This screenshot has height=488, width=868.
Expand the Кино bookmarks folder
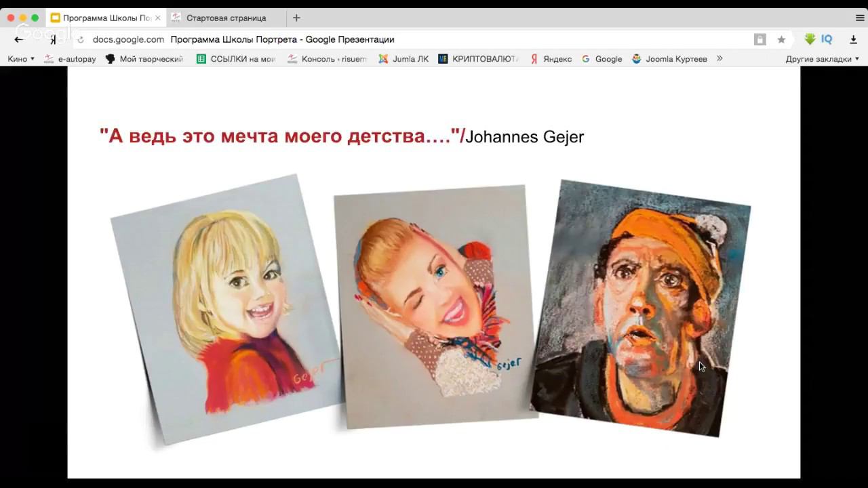tap(21, 59)
